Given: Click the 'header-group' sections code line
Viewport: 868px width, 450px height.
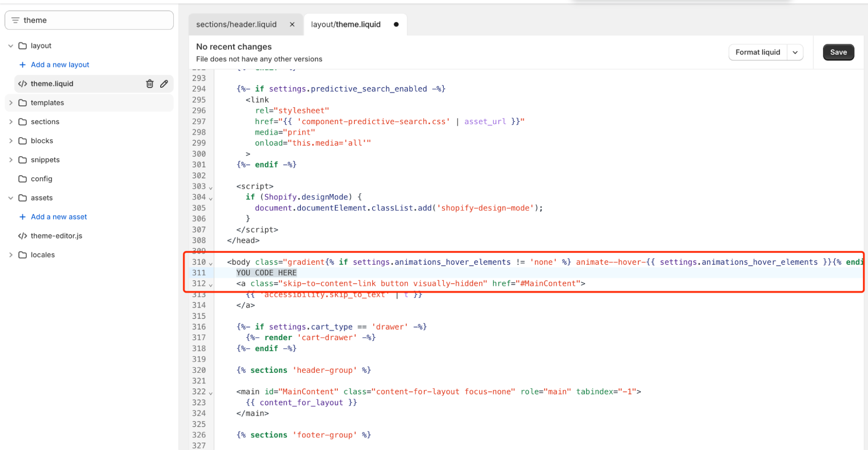Looking at the screenshot, I should [x=304, y=370].
